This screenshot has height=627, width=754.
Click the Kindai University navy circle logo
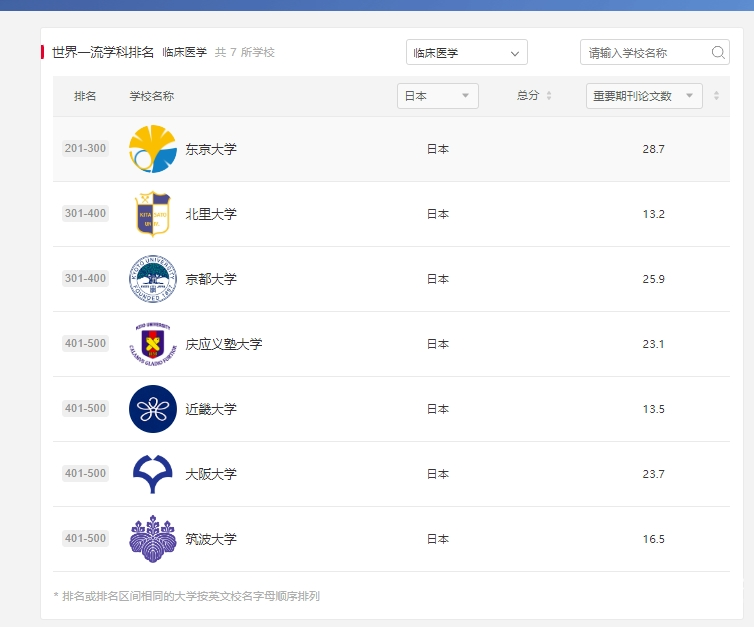click(x=153, y=409)
